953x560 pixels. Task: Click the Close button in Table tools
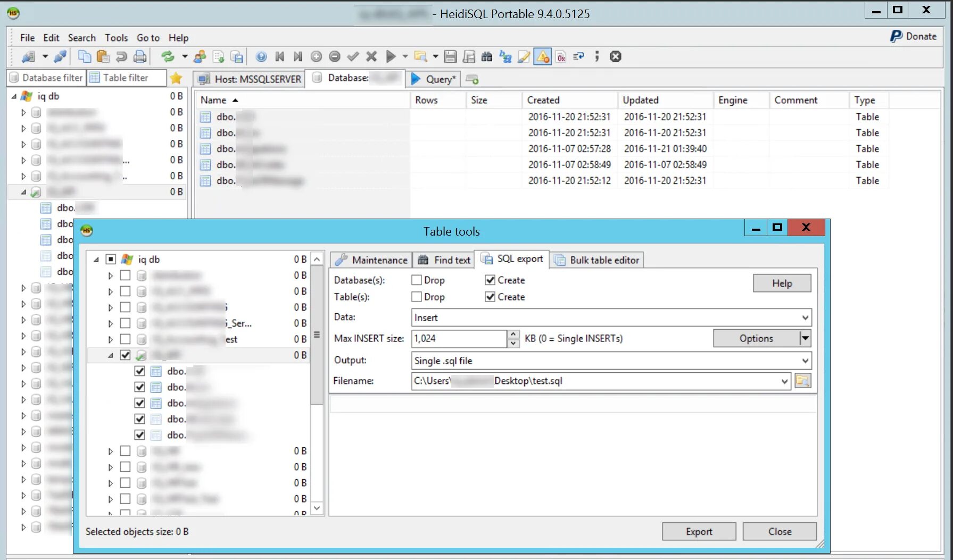tap(780, 531)
